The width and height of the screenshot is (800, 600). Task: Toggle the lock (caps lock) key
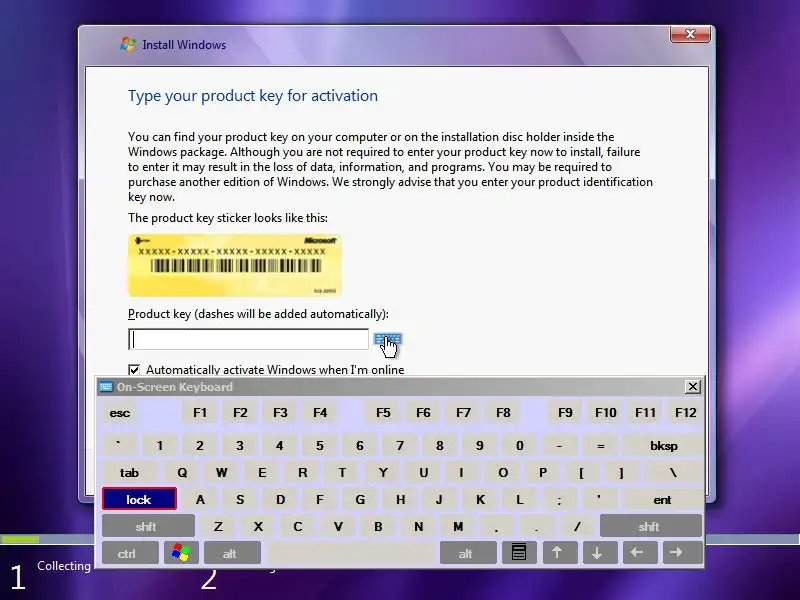(x=139, y=499)
